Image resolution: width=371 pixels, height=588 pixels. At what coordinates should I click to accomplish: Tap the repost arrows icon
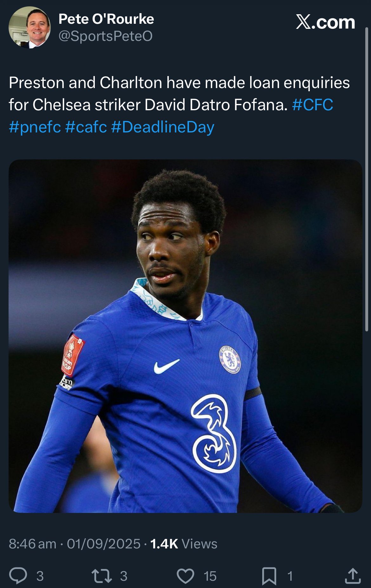(101, 576)
